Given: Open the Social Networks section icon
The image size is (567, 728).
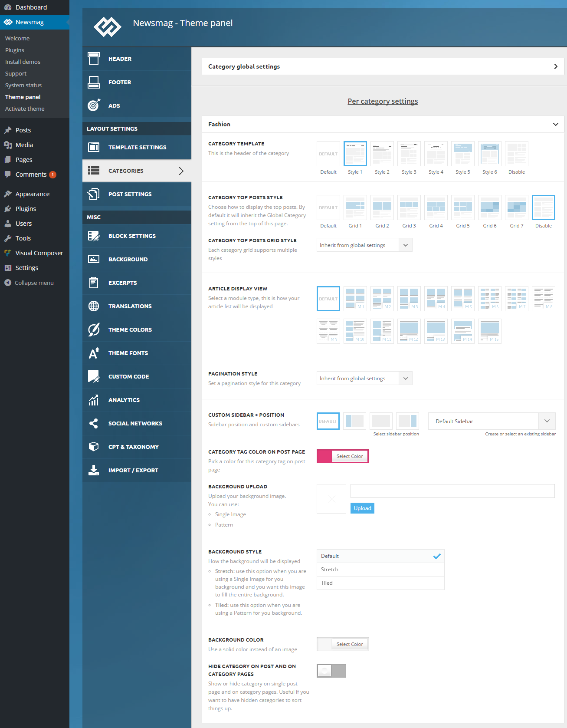Looking at the screenshot, I should tap(94, 423).
